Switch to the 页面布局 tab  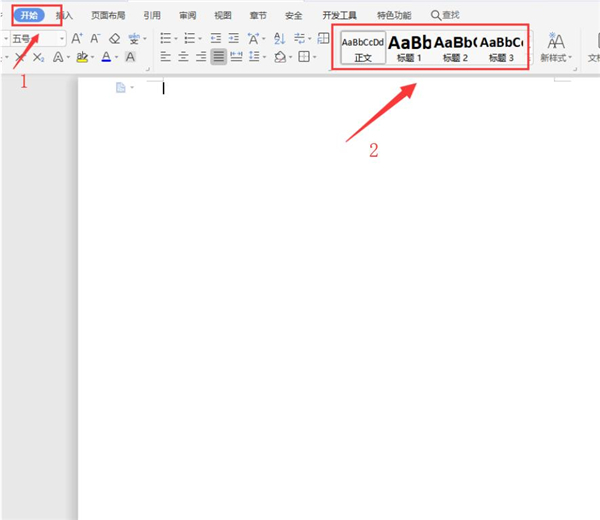pyautogui.click(x=108, y=15)
